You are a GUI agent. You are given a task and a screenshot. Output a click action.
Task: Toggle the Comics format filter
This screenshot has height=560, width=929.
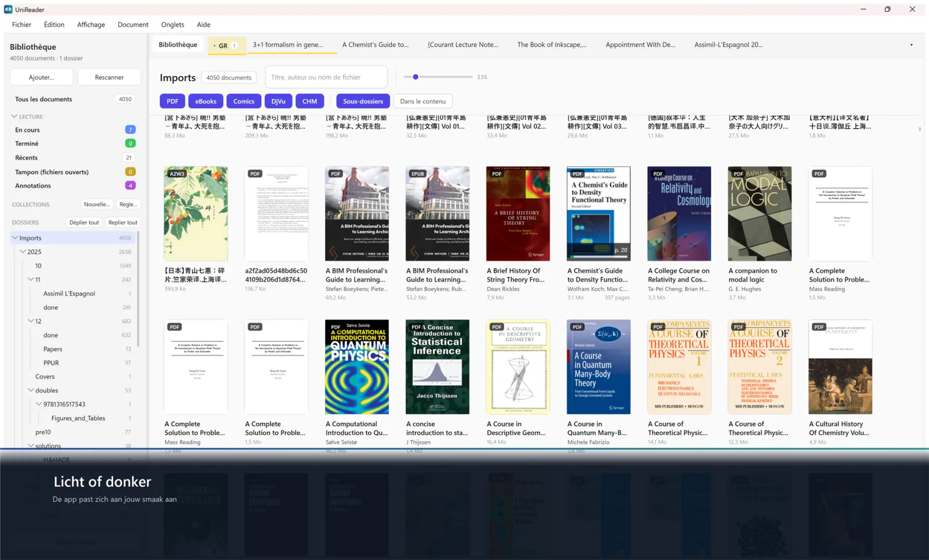244,101
